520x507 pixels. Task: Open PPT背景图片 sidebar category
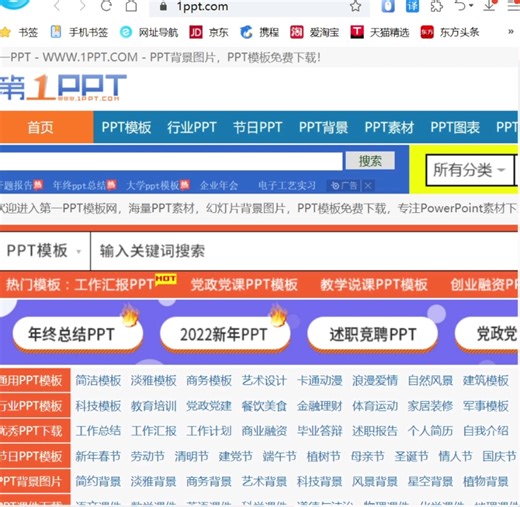point(35,481)
